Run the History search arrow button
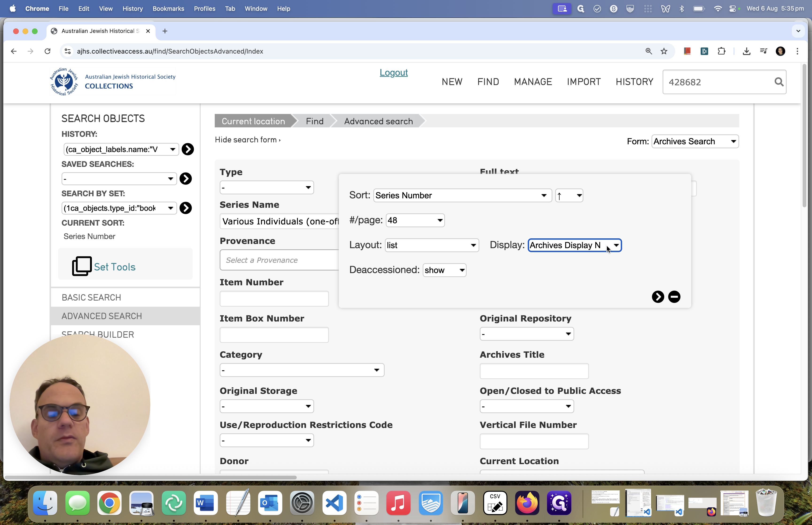The height and width of the screenshot is (525, 812). [x=187, y=149]
